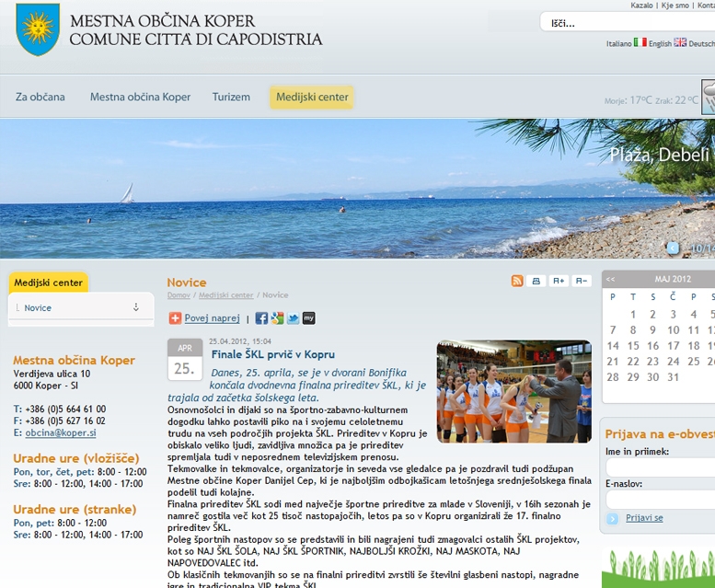Click arrow icon beside Prijavi se
Image resolution: width=715 pixels, height=588 pixels.
click(613, 518)
